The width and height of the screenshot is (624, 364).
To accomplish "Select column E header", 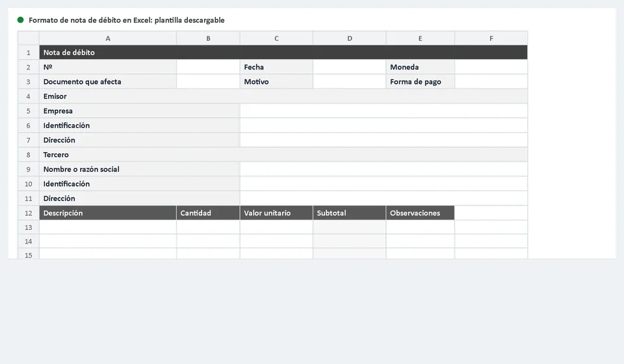I will tap(420, 38).
